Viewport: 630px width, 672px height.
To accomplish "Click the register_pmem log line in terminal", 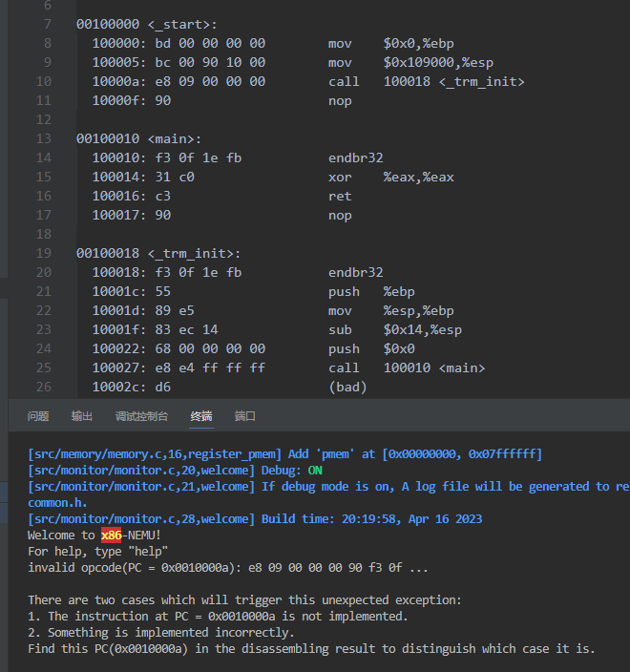I will 285,454.
